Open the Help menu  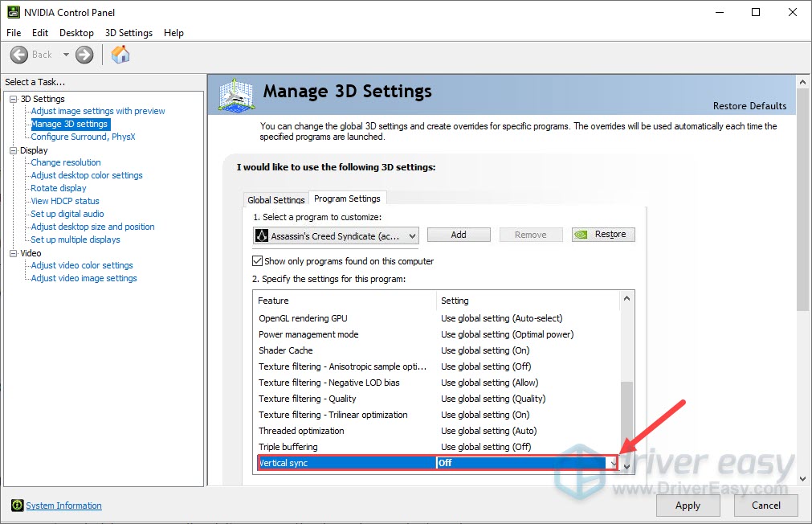(173, 33)
